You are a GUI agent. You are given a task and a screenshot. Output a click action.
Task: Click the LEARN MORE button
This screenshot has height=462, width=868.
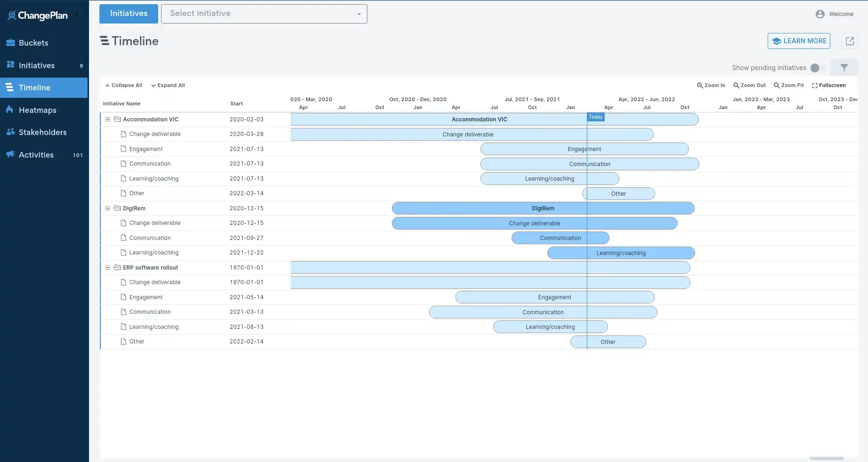[x=798, y=41]
